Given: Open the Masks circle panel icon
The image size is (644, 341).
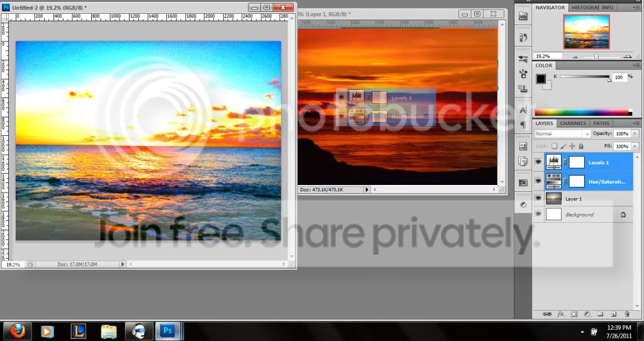Looking at the screenshot, I should pyautogui.click(x=523, y=204).
